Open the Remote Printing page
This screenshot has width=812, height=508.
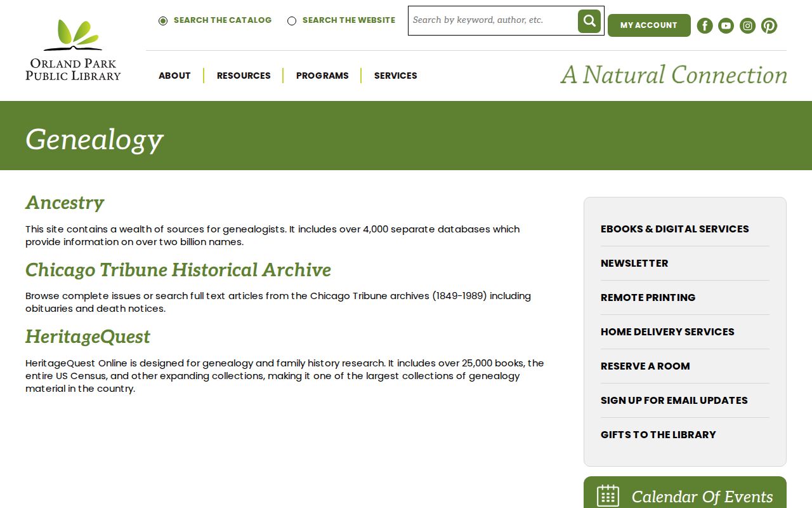coord(648,297)
